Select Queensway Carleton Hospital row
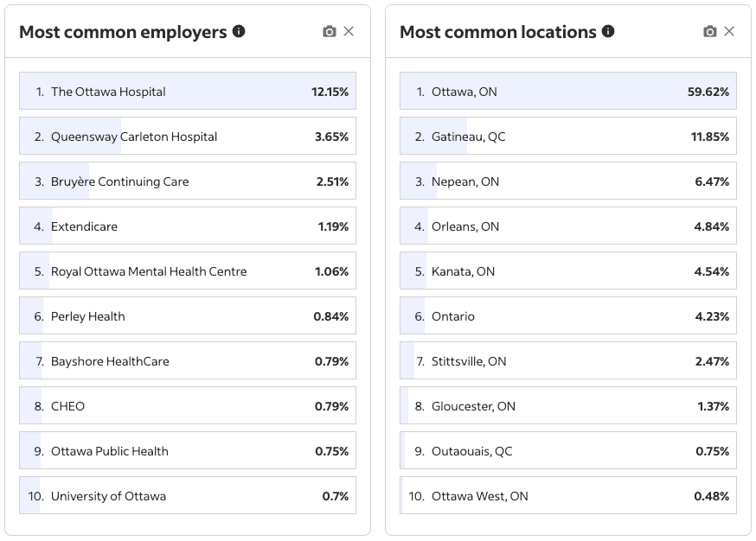 (187, 137)
